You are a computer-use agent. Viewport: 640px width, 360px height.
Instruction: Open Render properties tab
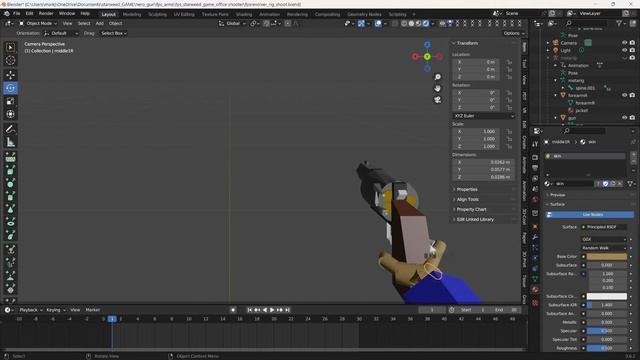click(x=535, y=157)
